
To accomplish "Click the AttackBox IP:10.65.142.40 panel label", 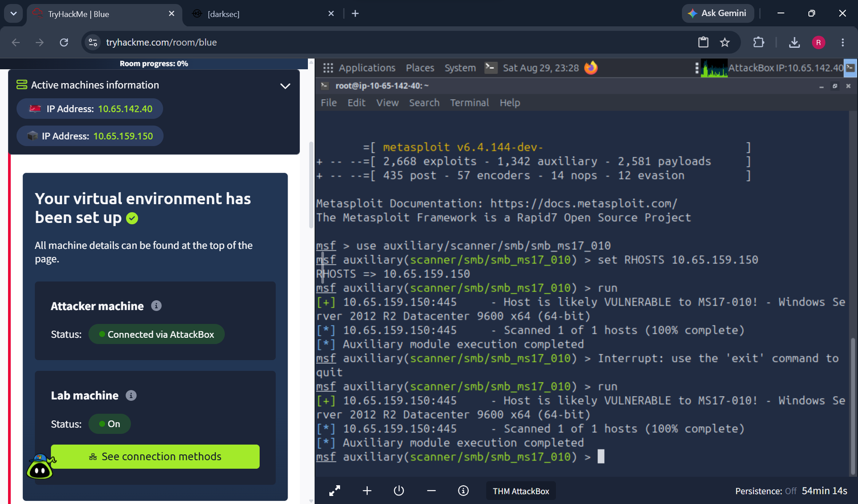I will click(x=786, y=68).
